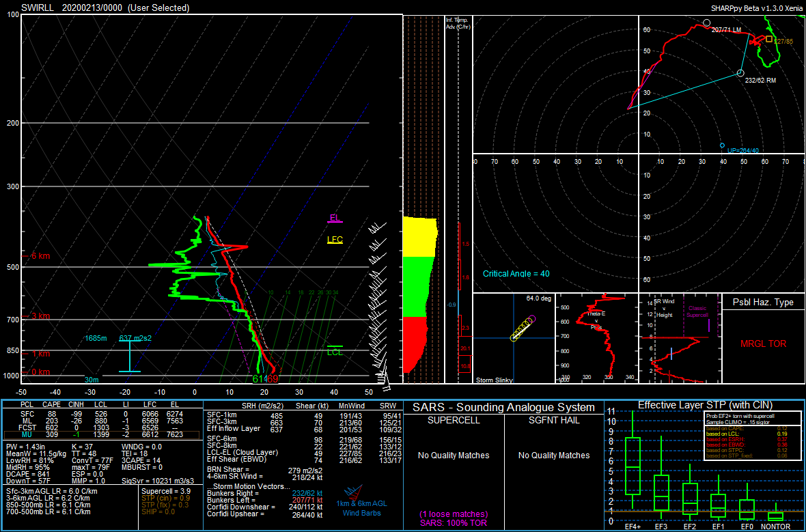Click the green LCL marker on the Skew-T

[335, 351]
